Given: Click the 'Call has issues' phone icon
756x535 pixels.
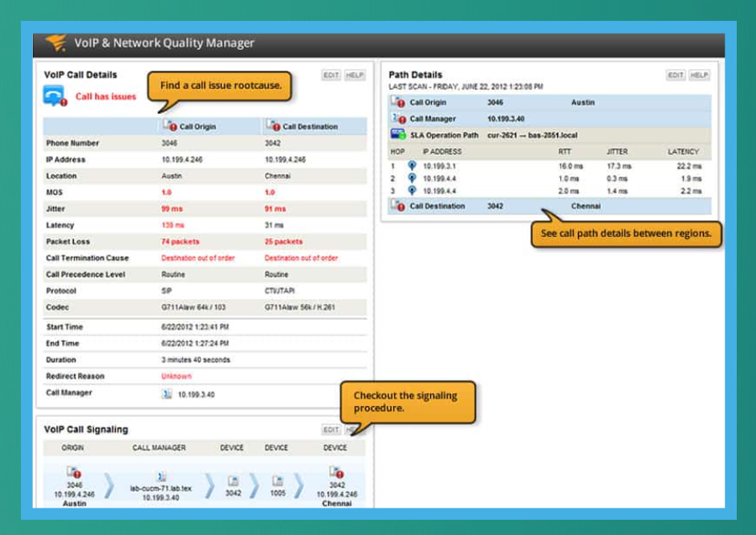Looking at the screenshot, I should pos(55,95).
